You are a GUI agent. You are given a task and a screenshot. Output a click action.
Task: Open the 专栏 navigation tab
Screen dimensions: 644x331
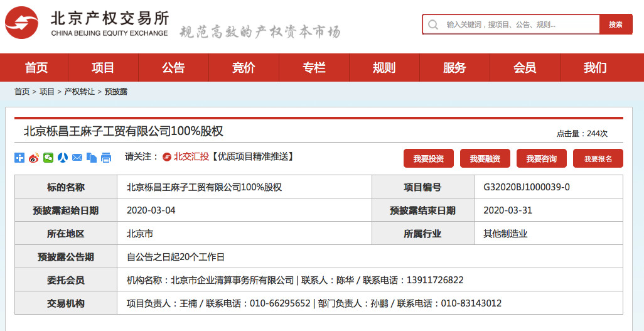click(314, 67)
